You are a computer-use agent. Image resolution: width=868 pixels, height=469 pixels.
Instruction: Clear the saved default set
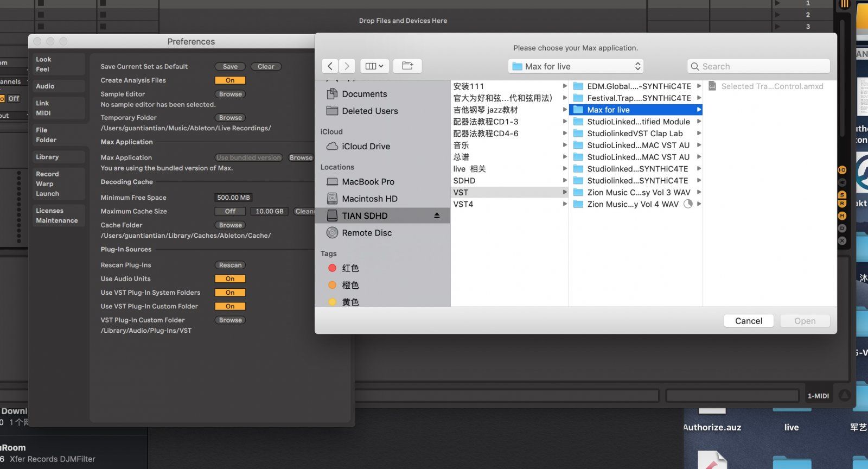pos(266,67)
